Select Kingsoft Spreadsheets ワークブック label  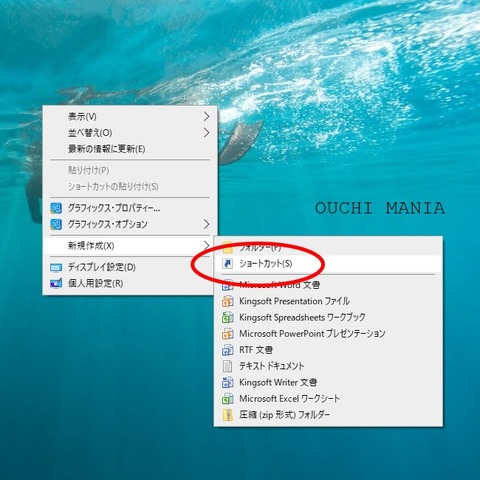[302, 317]
